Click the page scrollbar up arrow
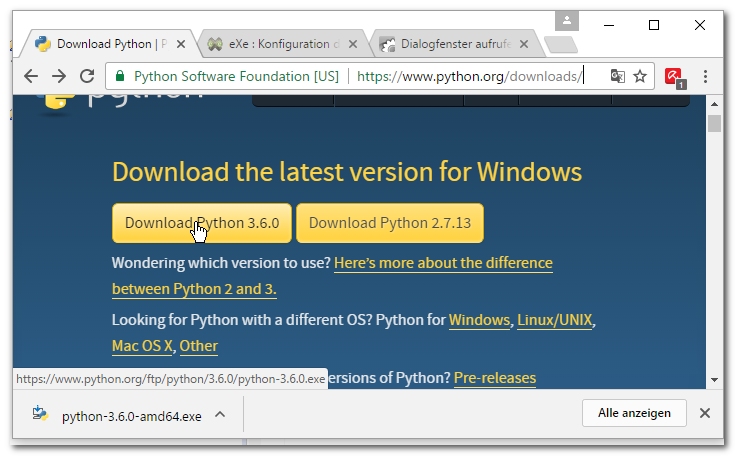Image resolution: width=735 pixels, height=456 pixels. tap(714, 104)
